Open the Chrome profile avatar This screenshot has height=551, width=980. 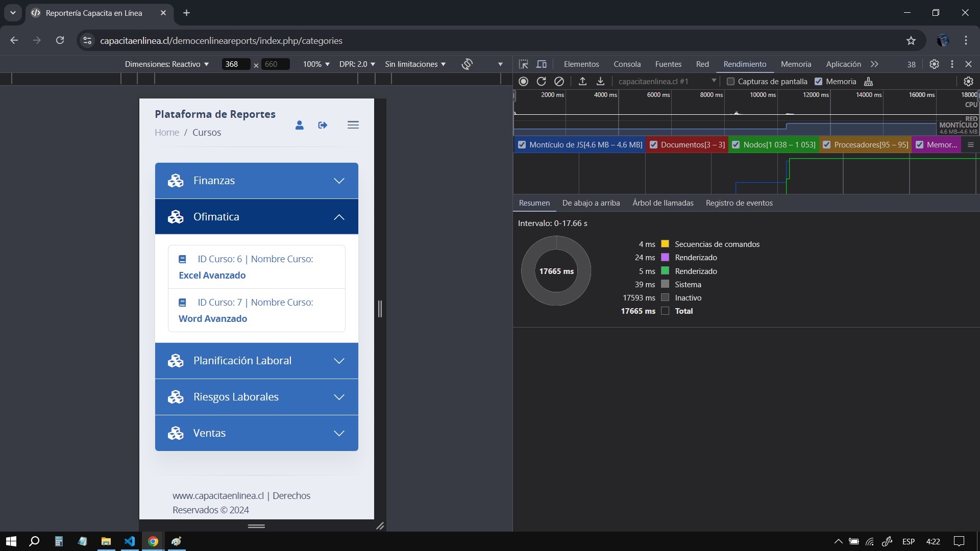[943, 40]
